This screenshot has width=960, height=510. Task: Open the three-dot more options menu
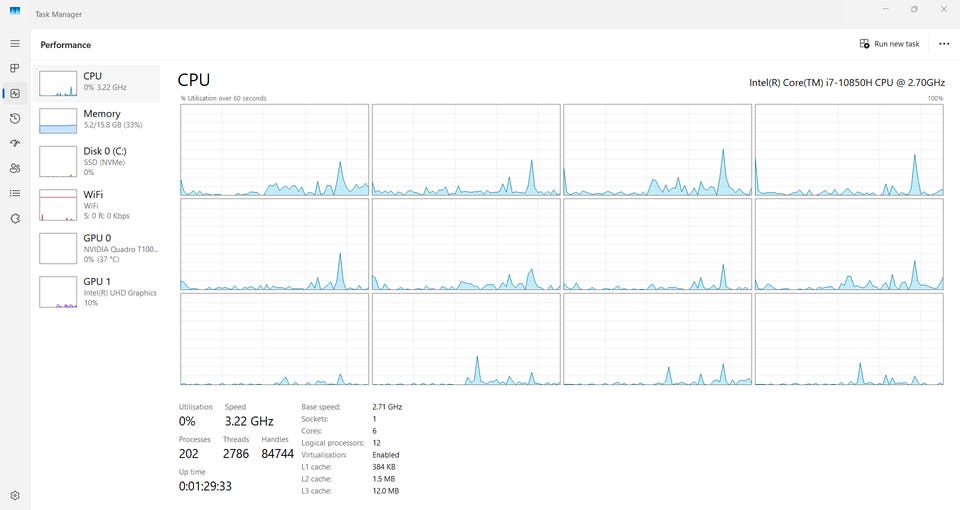944,44
